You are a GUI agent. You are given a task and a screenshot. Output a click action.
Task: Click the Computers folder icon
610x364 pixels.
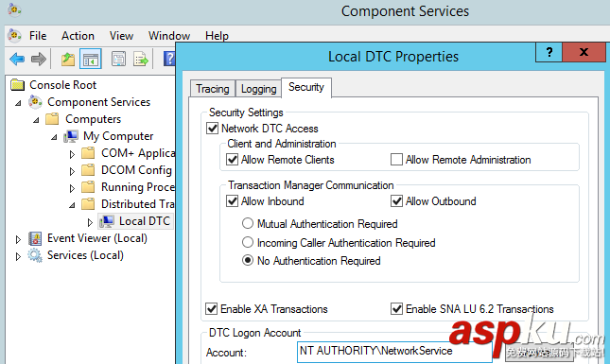pyautogui.click(x=52, y=118)
